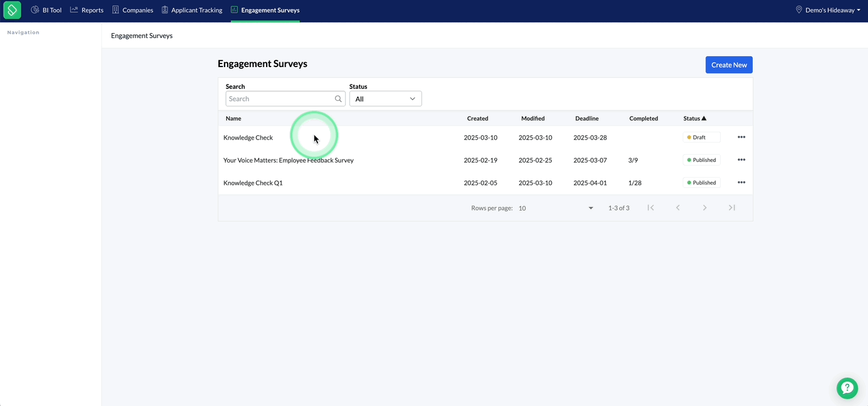Go to last page of table
The width and height of the screenshot is (868, 406).
click(732, 208)
